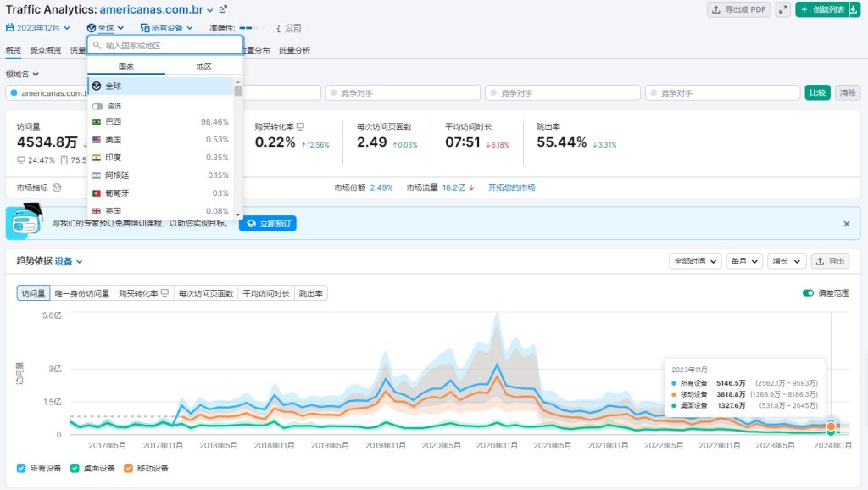868x490 pixels.
Task: Click the search magnifier in the country box
Action: tap(97, 46)
